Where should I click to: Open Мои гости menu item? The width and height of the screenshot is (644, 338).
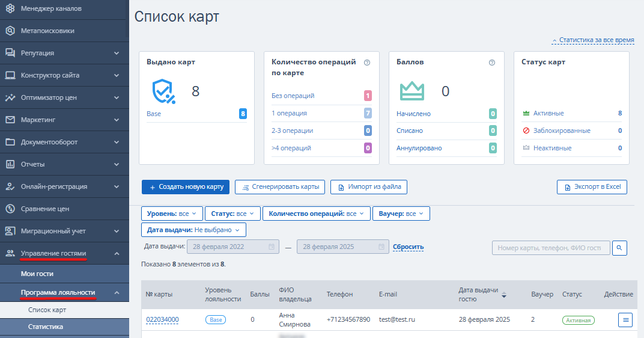click(64, 274)
